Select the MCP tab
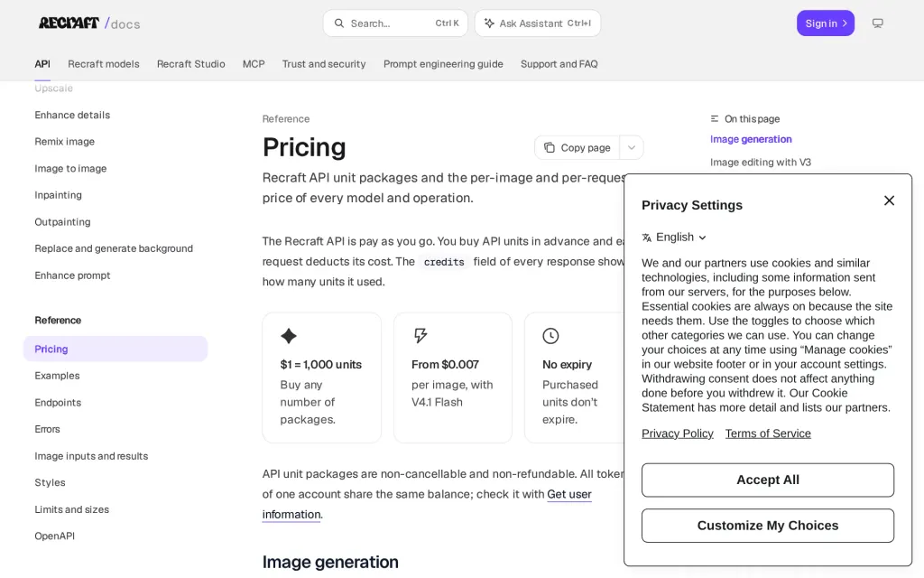 tap(254, 64)
